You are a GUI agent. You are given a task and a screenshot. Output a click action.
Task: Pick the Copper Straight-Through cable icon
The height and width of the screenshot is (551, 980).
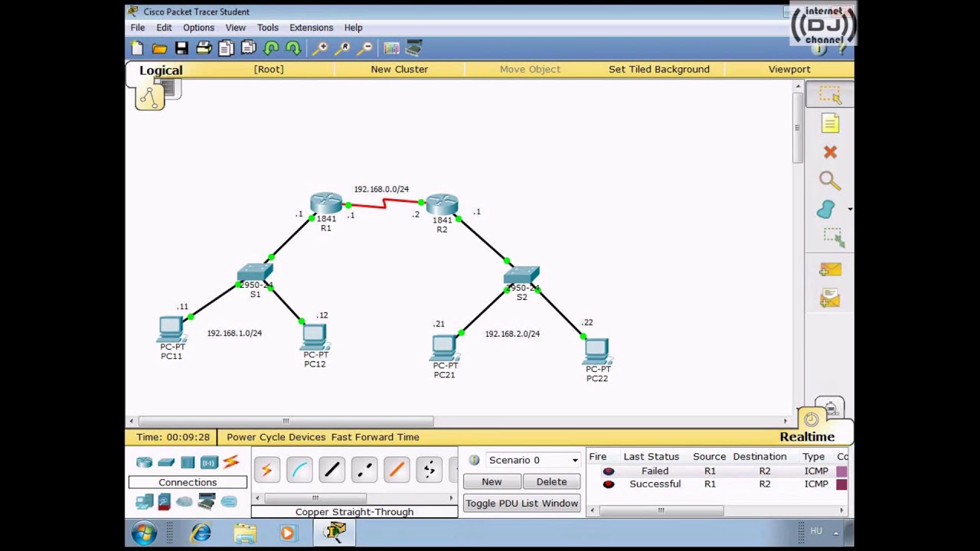332,469
